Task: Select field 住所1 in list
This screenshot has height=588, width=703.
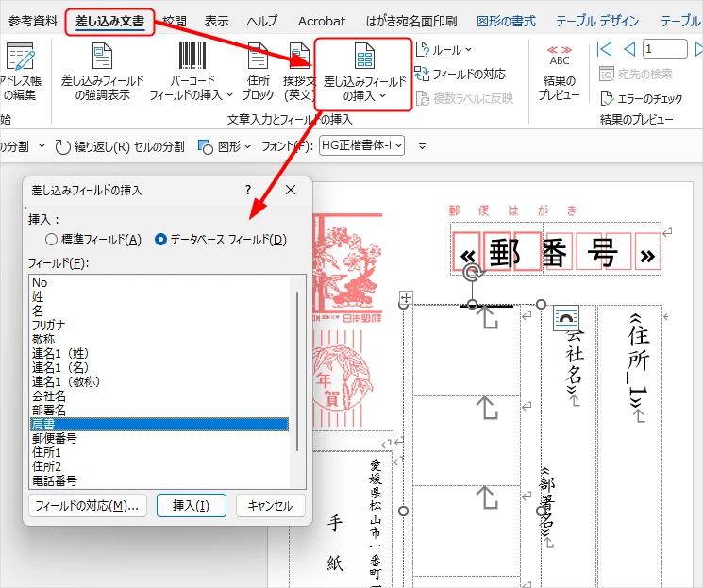Action: tap(159, 452)
